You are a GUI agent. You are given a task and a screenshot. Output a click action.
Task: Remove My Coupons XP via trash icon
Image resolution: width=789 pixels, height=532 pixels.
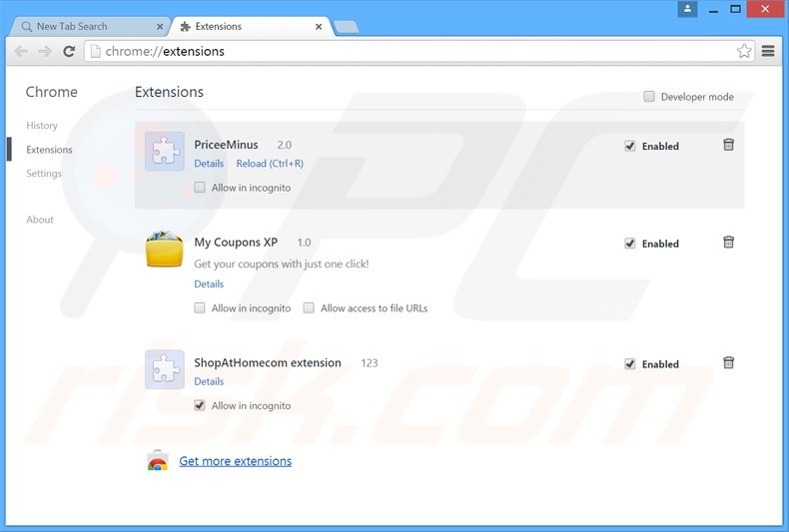728,243
